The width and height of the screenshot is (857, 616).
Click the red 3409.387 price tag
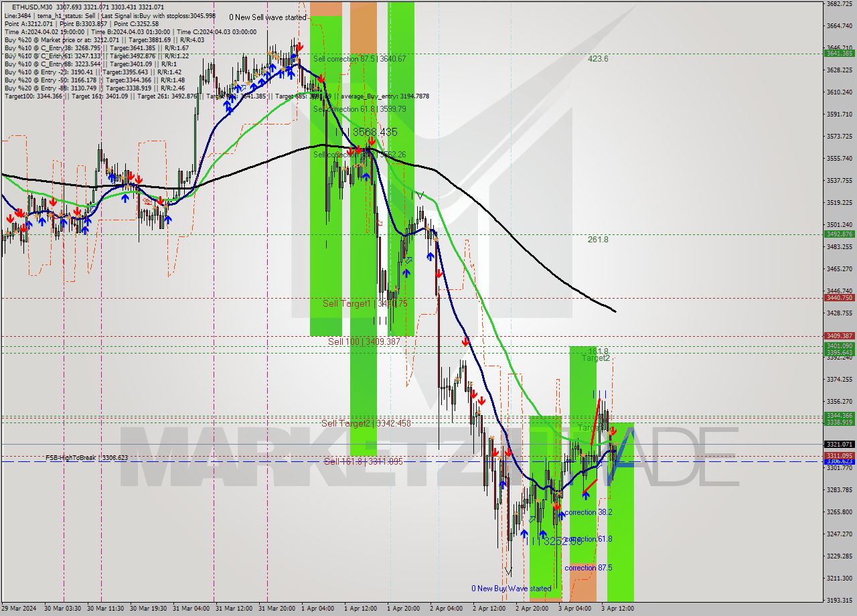tap(839, 335)
